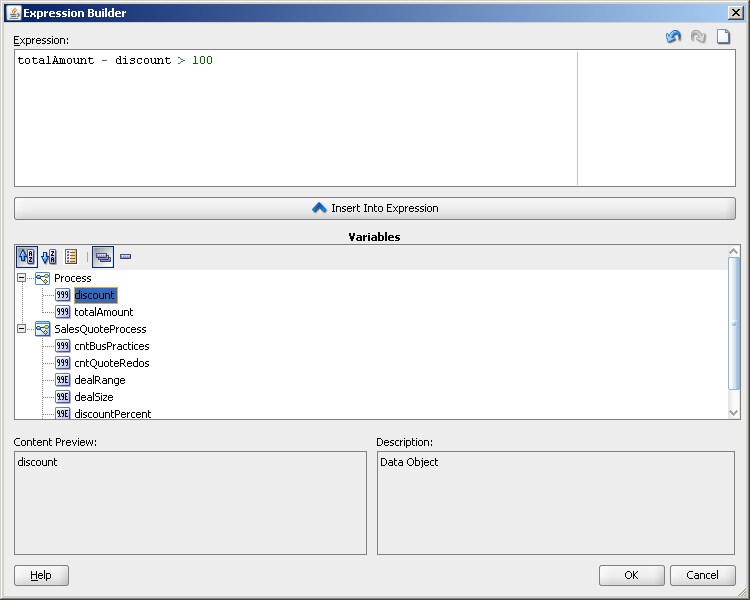Toggle the sort descending Z-A icon
750x600 pixels.
(49, 256)
